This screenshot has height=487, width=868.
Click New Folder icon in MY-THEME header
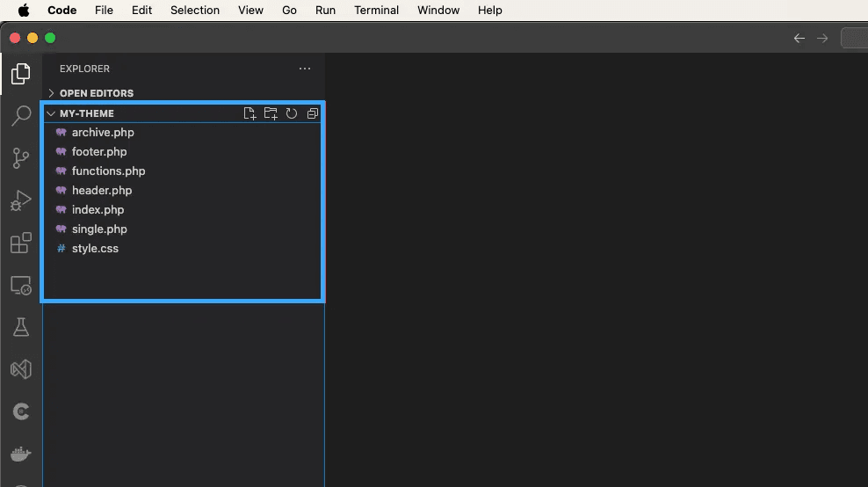(x=271, y=113)
